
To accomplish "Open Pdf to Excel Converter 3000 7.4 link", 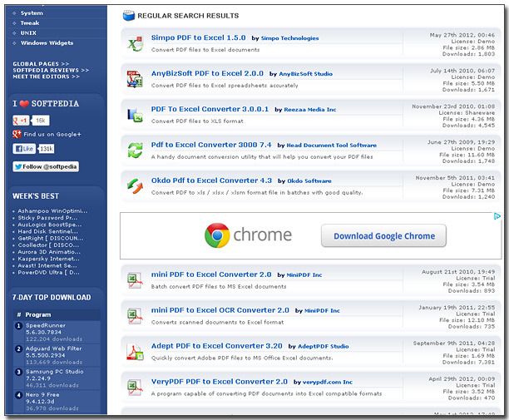I will 211,145.
